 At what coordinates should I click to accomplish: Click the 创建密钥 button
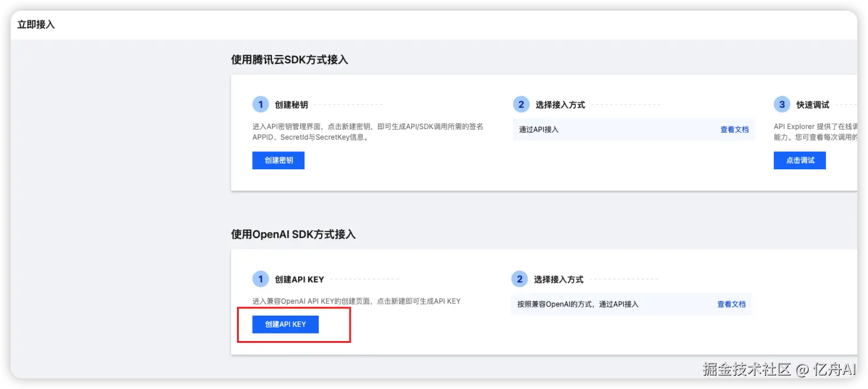[278, 160]
